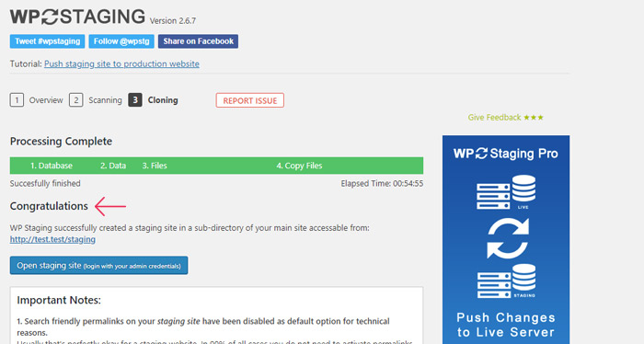Click the step 3 Cloning number box
This screenshot has height=344, width=644.
click(x=135, y=99)
